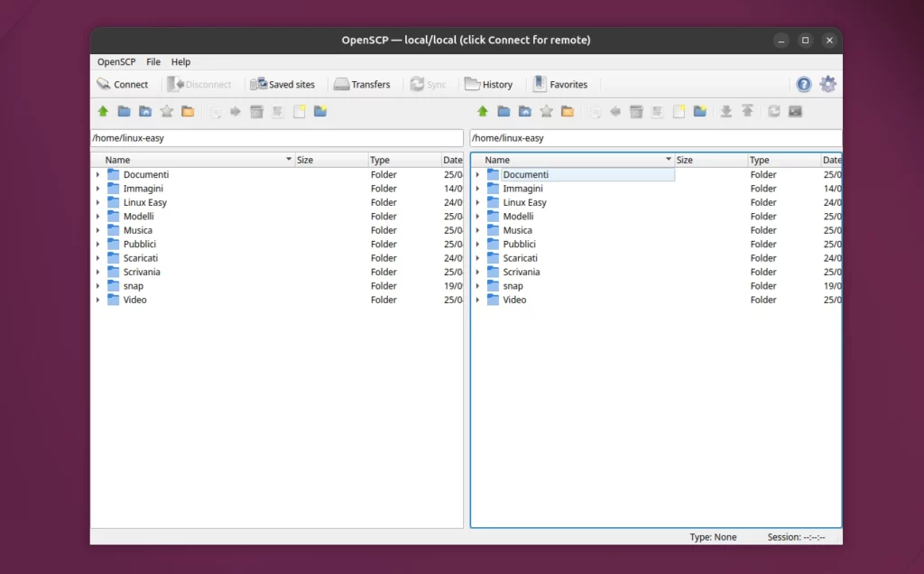
Task: Create new folder in left pane
Action: (x=320, y=111)
